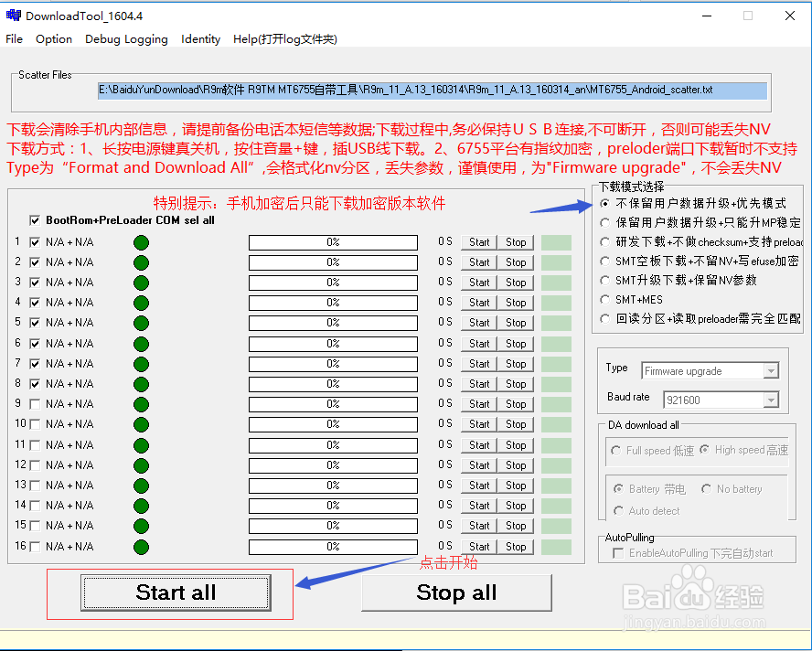Click the progress bar of row 2
Viewport: 812px width, 651px height.
pos(333,262)
